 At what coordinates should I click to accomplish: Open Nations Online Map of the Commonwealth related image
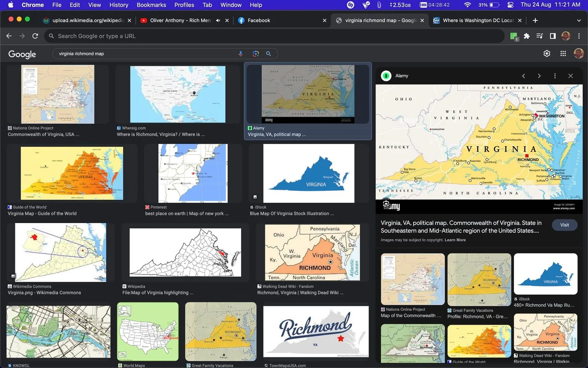click(x=413, y=279)
